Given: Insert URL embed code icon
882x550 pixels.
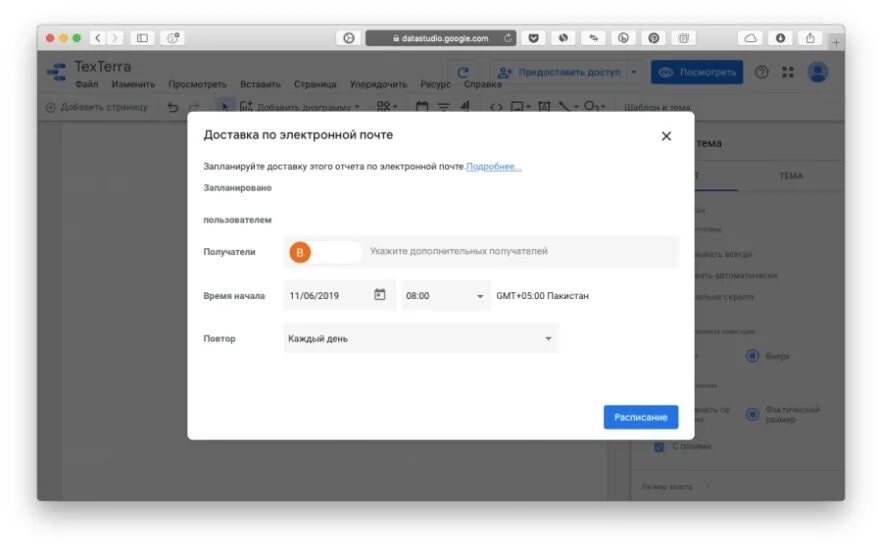Looking at the screenshot, I should (496, 106).
